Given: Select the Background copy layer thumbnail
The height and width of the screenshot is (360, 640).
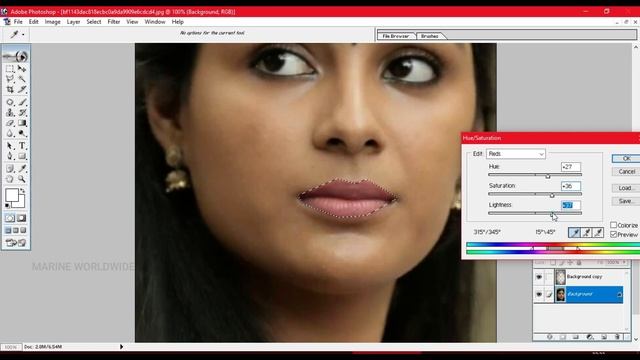Looking at the screenshot, I should 560,277.
